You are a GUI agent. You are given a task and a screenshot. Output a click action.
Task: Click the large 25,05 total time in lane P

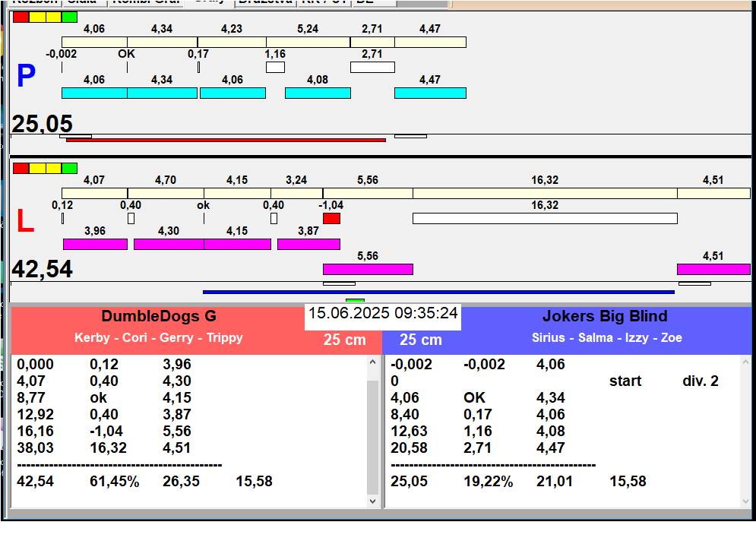coord(42,124)
